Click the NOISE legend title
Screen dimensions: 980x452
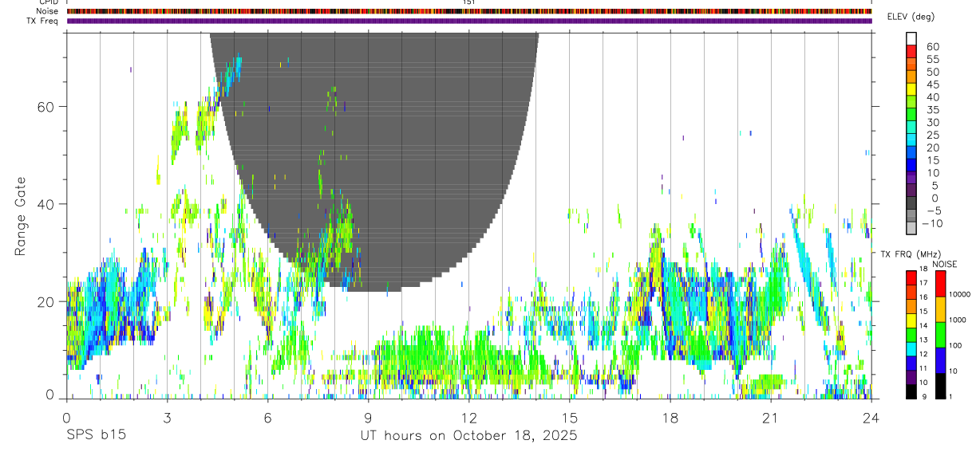944,264
